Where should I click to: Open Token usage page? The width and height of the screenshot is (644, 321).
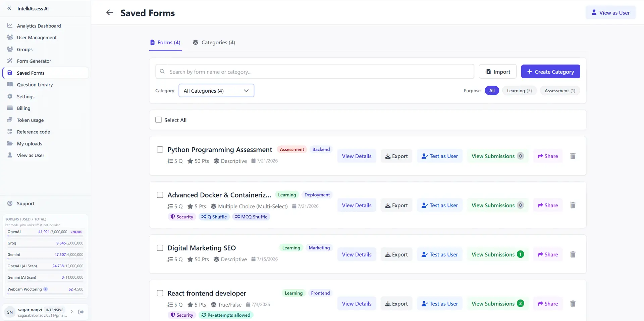coord(45,120)
